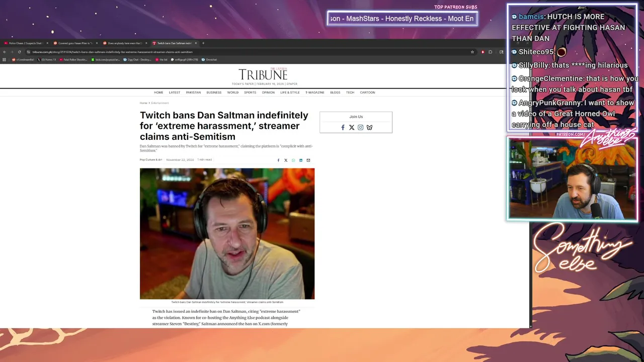Viewport: 644px width, 362px height.
Task: Switch to Covered guru Hasan Piker tab
Action: point(74,43)
